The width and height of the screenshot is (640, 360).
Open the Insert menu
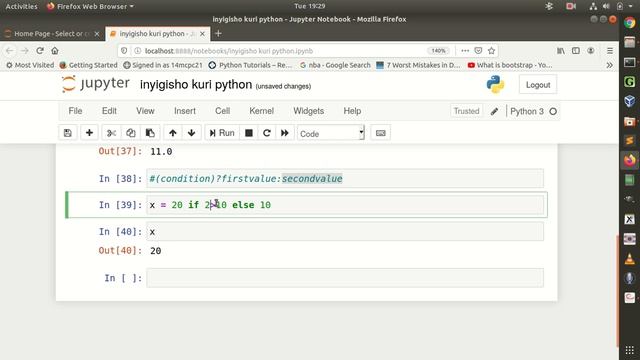click(x=184, y=111)
